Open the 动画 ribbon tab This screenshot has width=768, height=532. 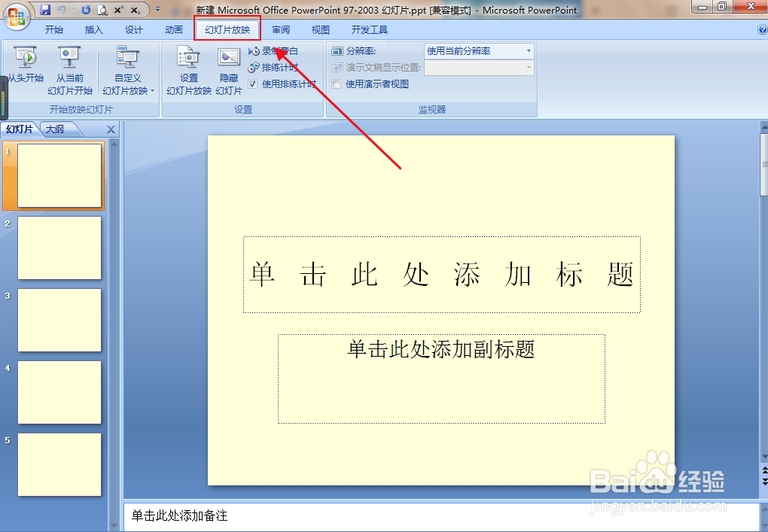tap(173, 30)
